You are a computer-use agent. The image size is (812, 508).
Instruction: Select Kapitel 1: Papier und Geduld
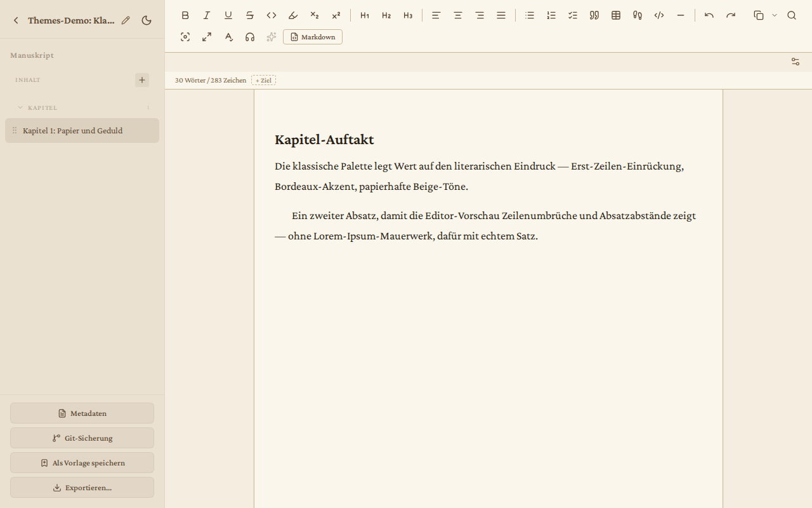(x=82, y=130)
